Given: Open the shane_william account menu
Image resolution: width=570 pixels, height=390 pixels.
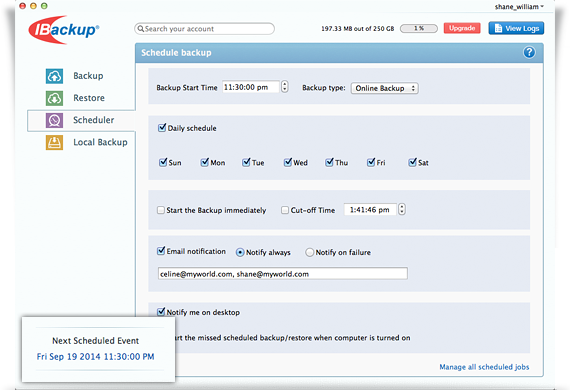Looking at the screenshot, I should pyautogui.click(x=519, y=7).
